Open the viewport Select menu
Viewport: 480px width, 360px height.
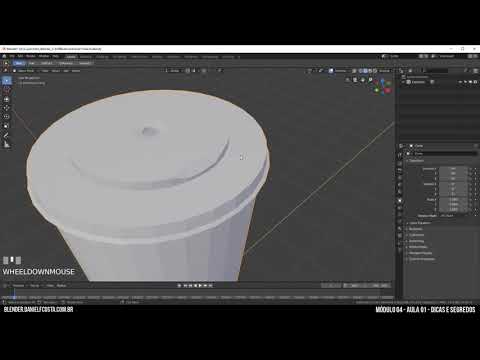click(56, 71)
